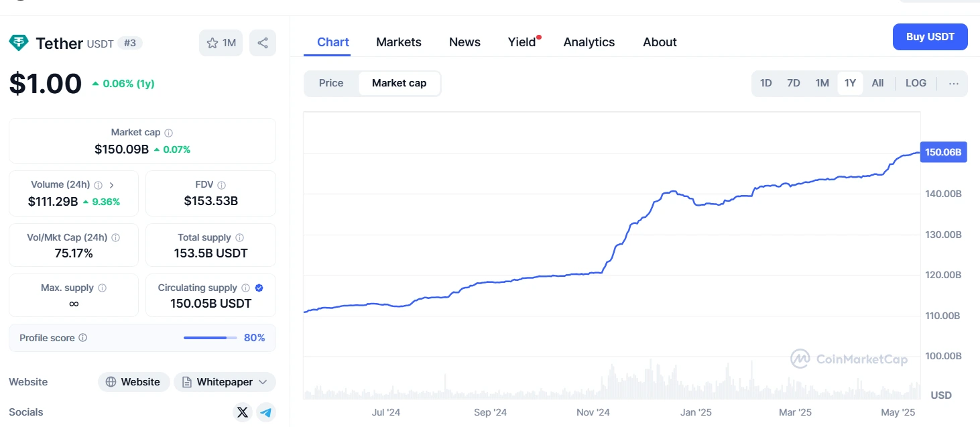
Task: Click the $111.29B volume value
Action: pyautogui.click(x=53, y=201)
